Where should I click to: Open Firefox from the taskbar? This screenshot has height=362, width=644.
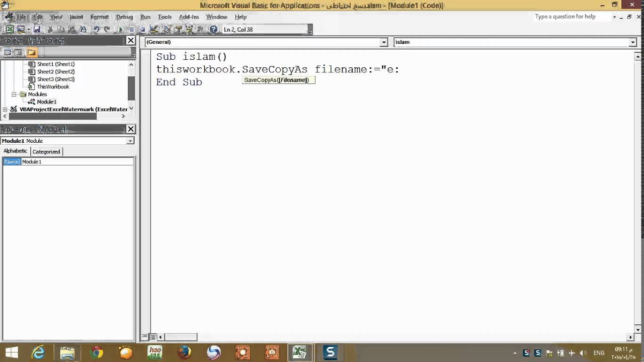coord(184,352)
